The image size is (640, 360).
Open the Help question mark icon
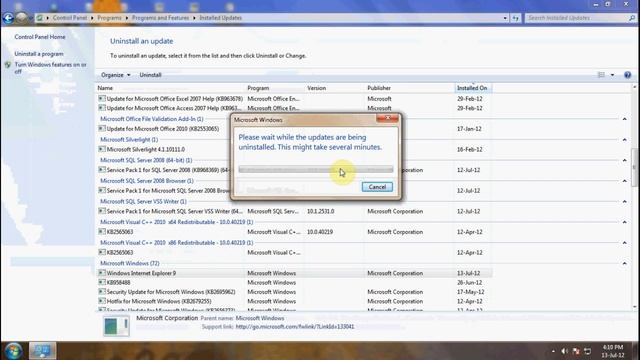(627, 75)
